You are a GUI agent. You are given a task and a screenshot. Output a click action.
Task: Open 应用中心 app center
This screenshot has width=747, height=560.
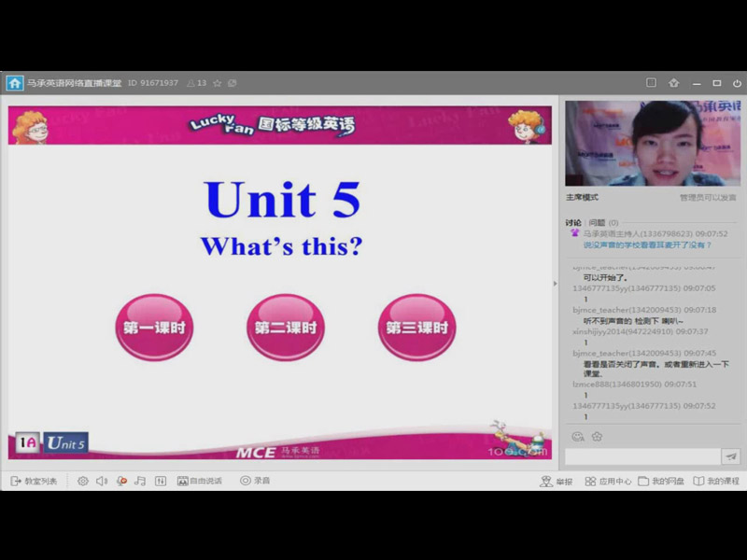[609, 481]
